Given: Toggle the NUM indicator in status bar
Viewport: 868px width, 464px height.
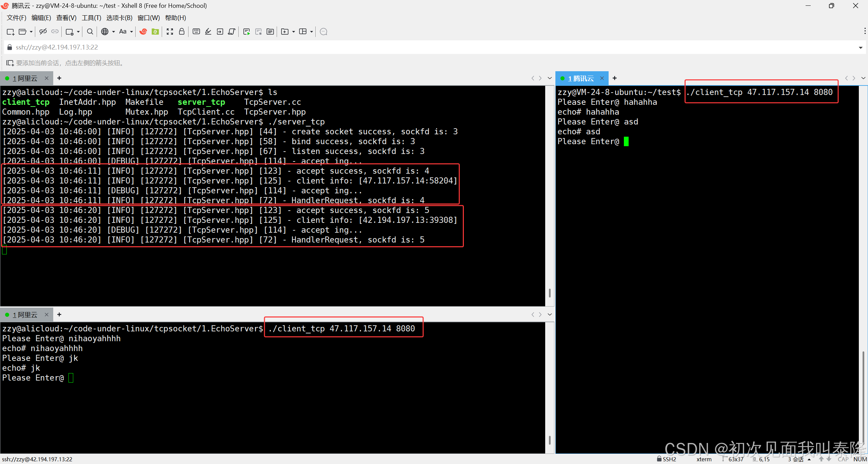Looking at the screenshot, I should pyautogui.click(x=860, y=459).
